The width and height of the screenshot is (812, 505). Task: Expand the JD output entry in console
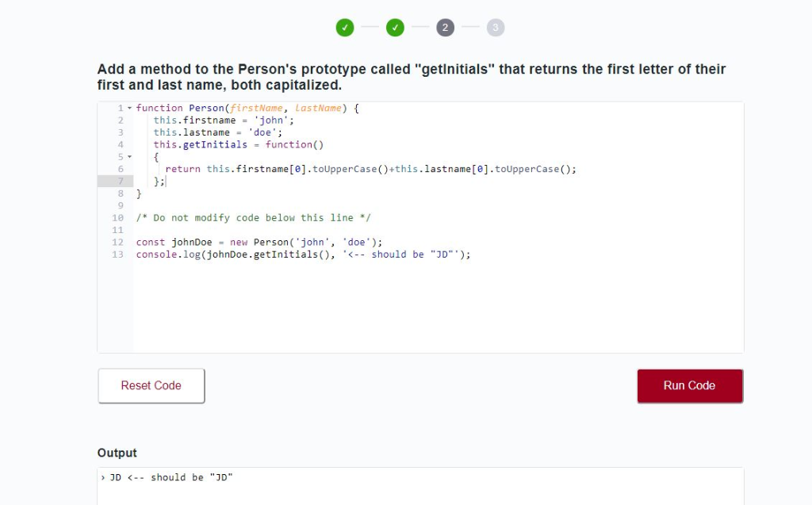point(103,477)
